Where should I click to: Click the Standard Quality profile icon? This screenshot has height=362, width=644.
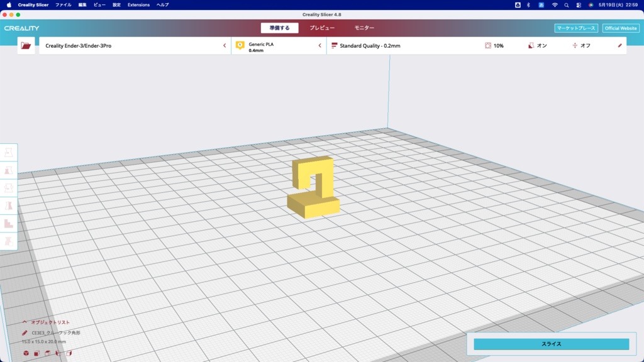(334, 45)
